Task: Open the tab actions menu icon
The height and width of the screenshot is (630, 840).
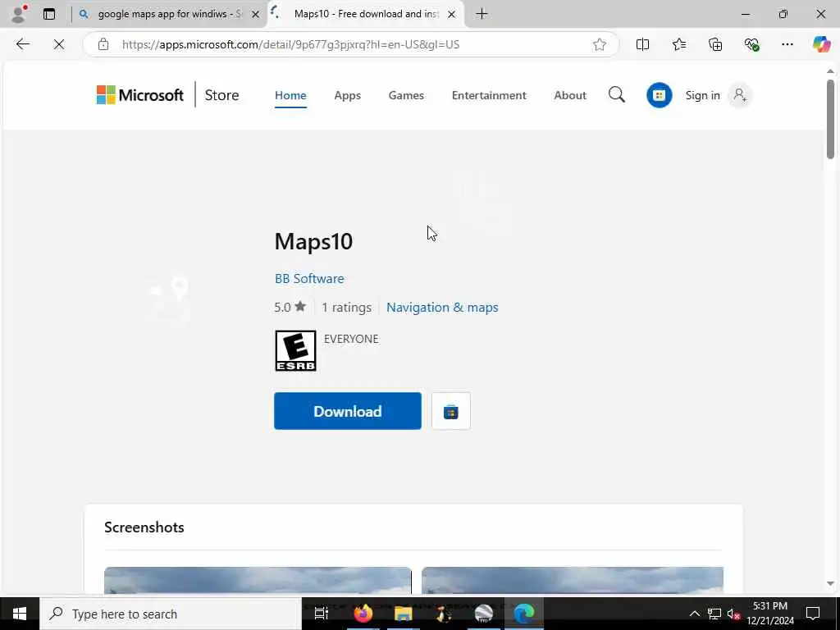Action: pos(49,14)
